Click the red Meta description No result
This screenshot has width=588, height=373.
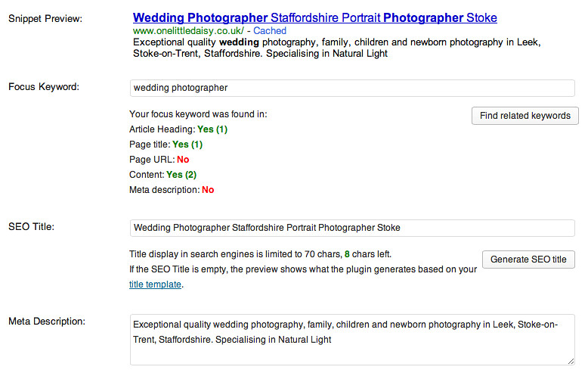(208, 190)
